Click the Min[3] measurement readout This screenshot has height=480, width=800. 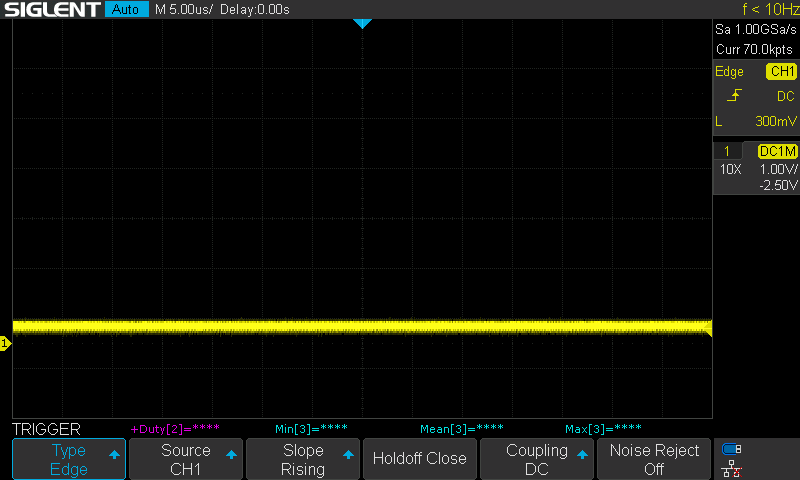coord(311,428)
